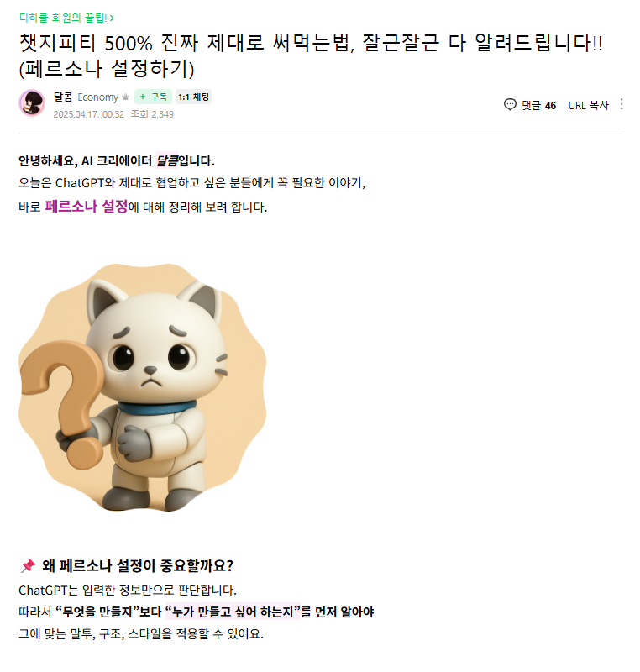Click the chevron after 디하클 회원의 꿀팁!

click(x=112, y=18)
